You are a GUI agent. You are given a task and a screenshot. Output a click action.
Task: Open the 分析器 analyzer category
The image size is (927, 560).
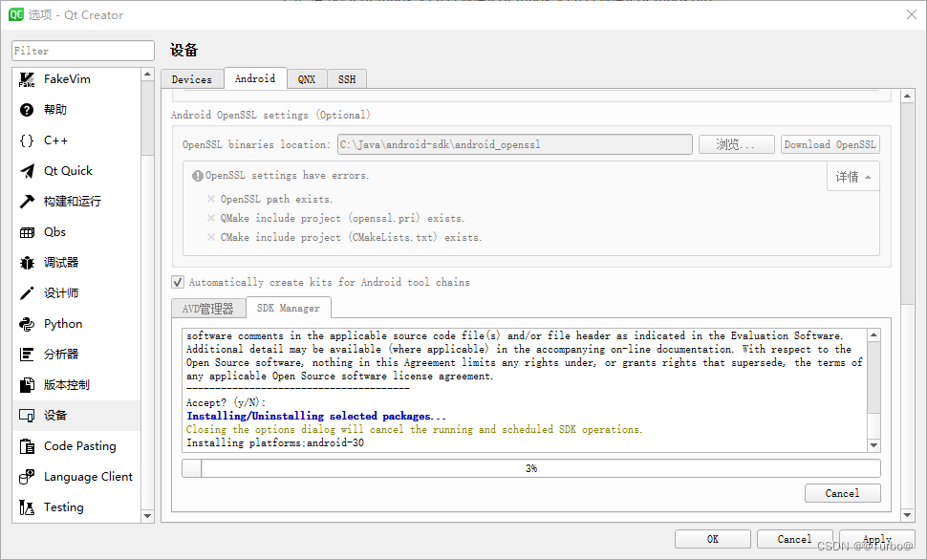coord(76,355)
